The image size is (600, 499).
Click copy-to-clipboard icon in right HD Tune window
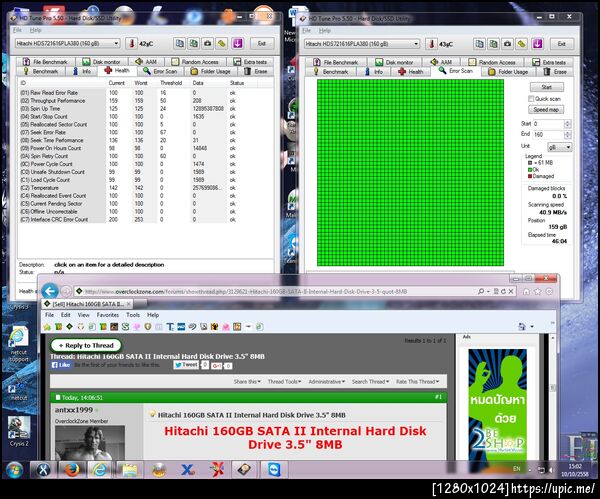pyautogui.click(x=479, y=44)
